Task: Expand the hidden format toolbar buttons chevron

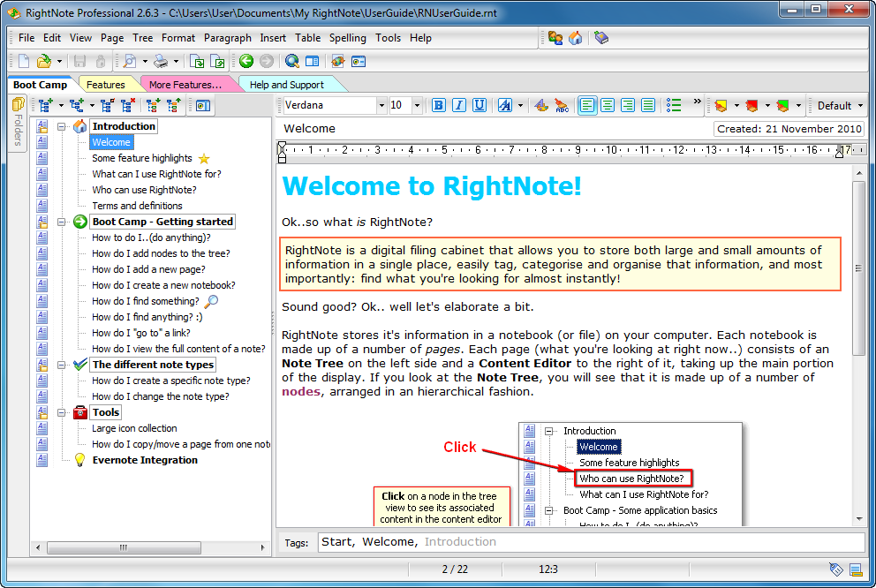Action: coord(698,102)
